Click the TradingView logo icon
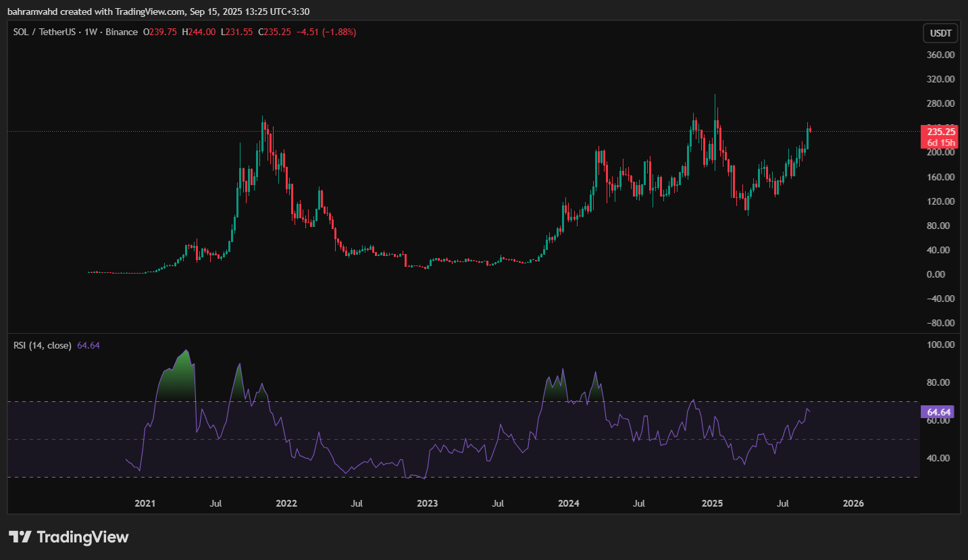Screen dimensions: 968x560 point(20,537)
